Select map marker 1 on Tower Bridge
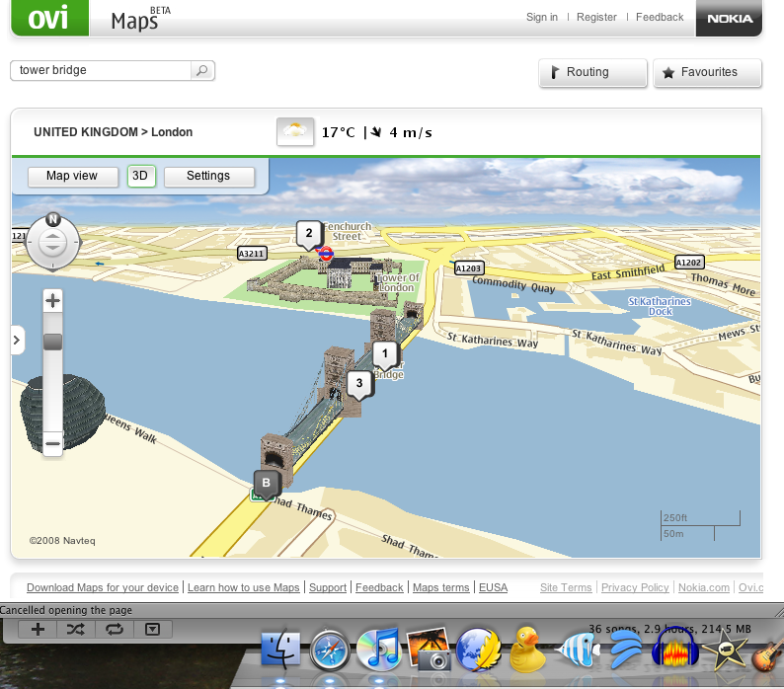Image resolution: width=784 pixels, height=689 pixels. click(x=385, y=354)
